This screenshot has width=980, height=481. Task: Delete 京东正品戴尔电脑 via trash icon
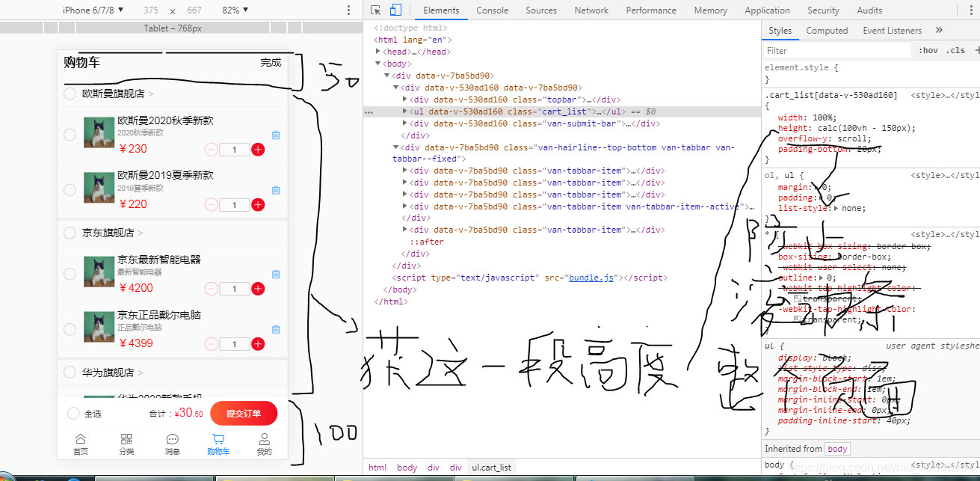(x=276, y=329)
